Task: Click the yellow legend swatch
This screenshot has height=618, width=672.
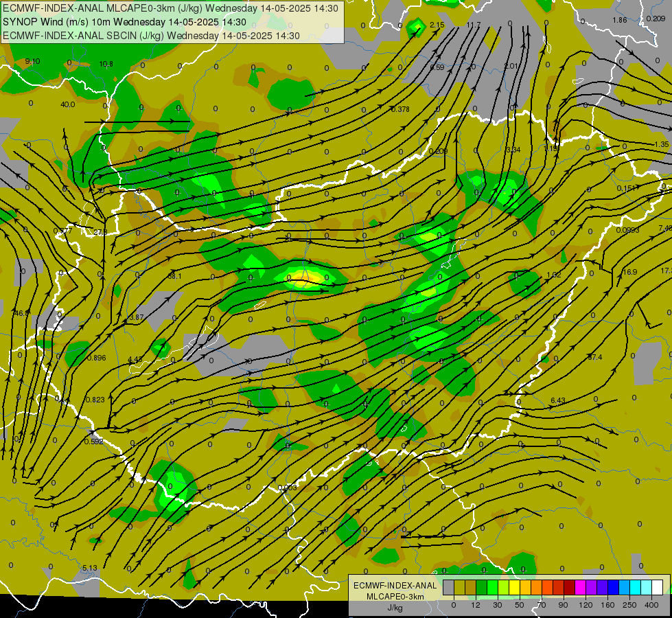Action: point(515,587)
